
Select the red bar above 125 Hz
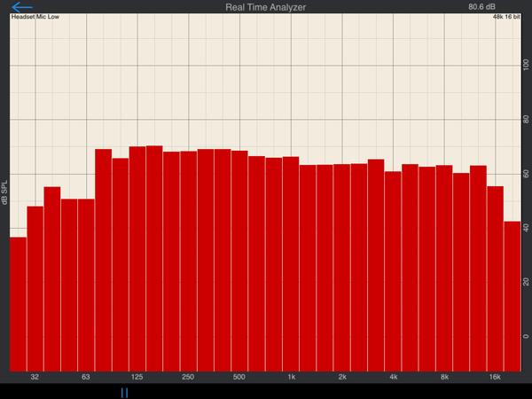(x=137, y=259)
